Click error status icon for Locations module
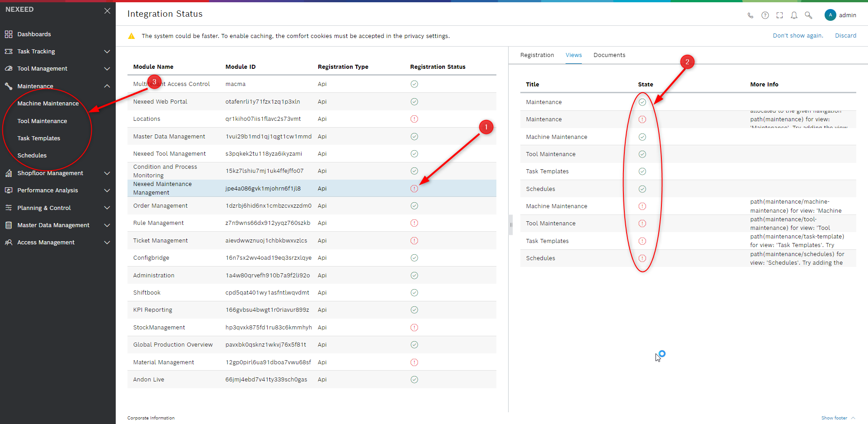868x424 pixels. pyautogui.click(x=414, y=119)
